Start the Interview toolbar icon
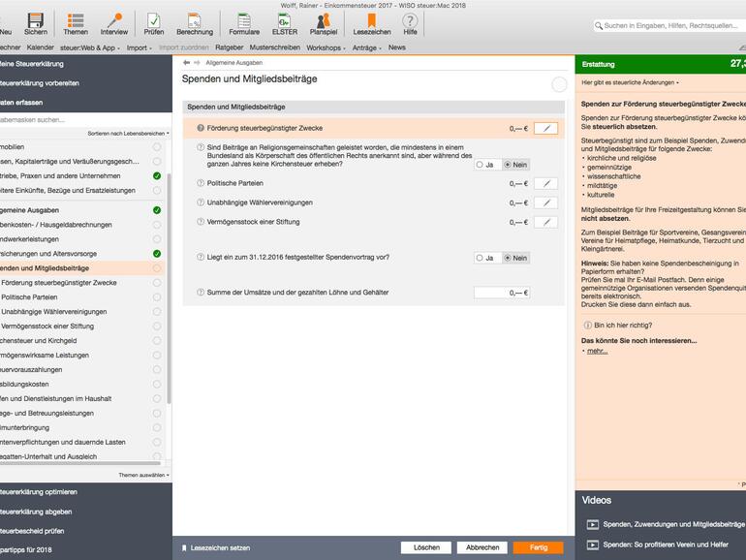Viewport: 746px width, 560px height. pos(114,21)
